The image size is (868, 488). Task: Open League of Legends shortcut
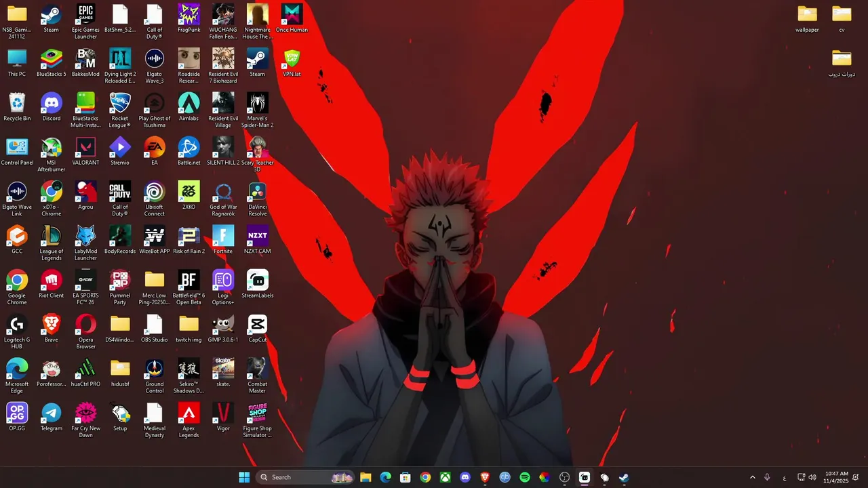52,243
